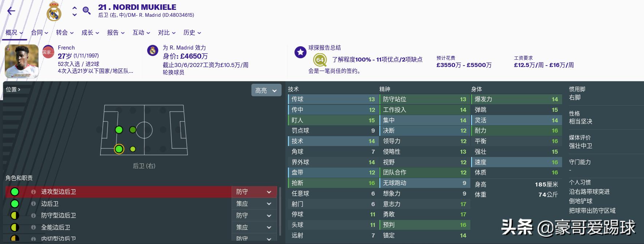Change 策应 duty dropdown for 边后卫

tap(254, 204)
